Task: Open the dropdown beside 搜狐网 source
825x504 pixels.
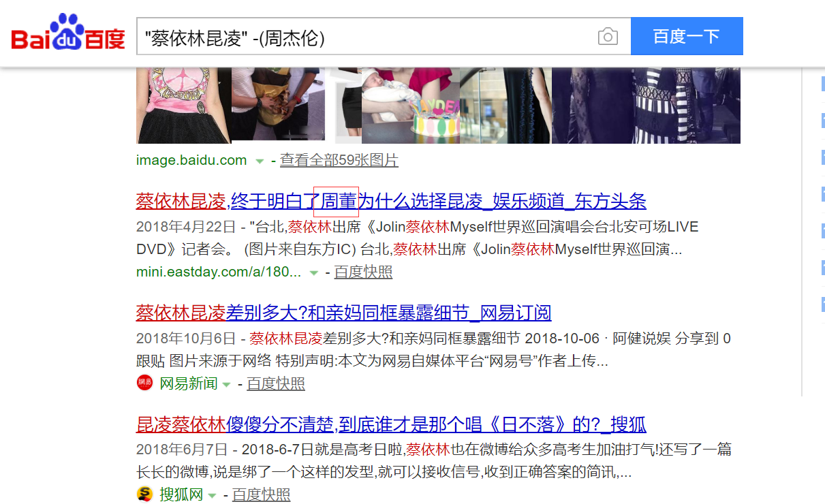Action: [x=213, y=494]
